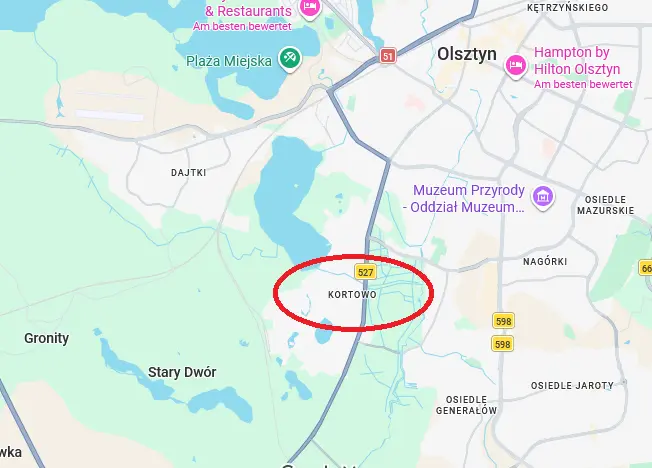Open the Muzeum Przyrody museum marker
This screenshot has width=652, height=468.
click(543, 196)
